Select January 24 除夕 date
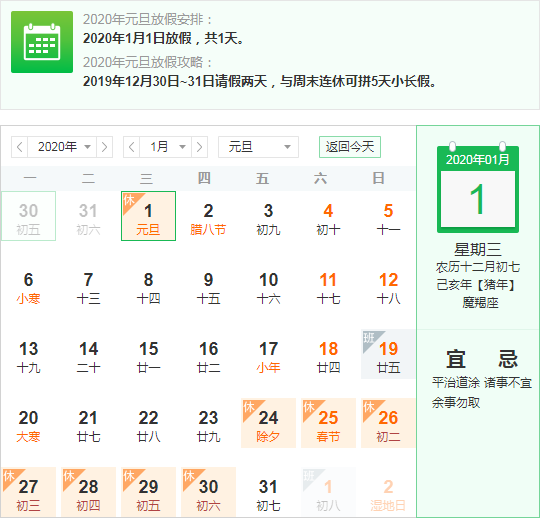543x518 pixels. (x=268, y=423)
